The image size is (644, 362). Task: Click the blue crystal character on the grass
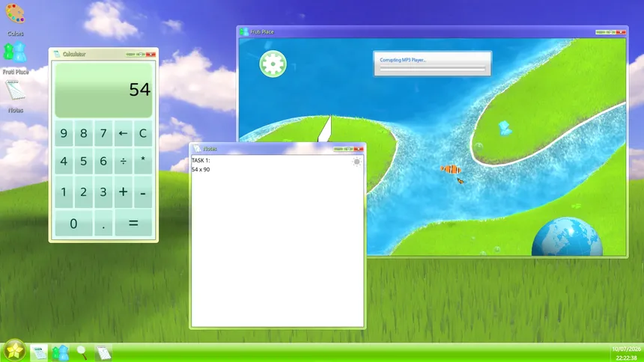505,128
